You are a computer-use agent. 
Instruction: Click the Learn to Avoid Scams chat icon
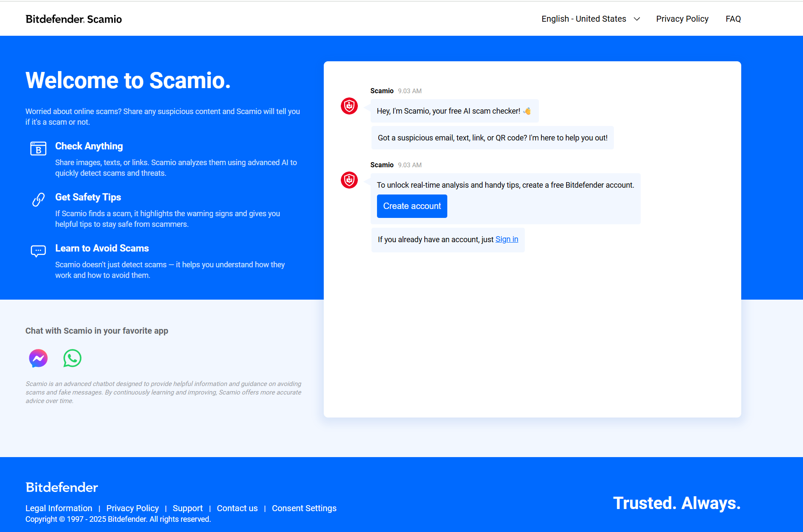(38, 251)
